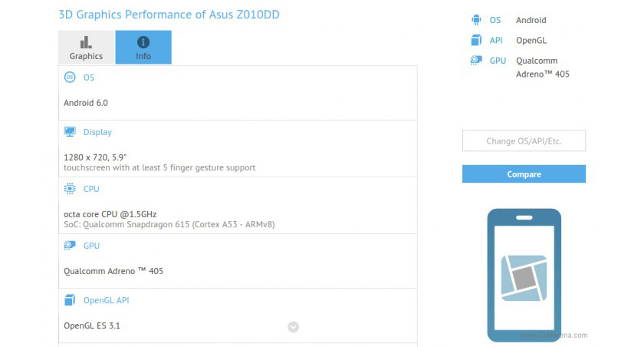Image resolution: width=644 pixels, height=347 pixels.
Task: Click the phone illustration thumbnail
Action: click(x=524, y=275)
